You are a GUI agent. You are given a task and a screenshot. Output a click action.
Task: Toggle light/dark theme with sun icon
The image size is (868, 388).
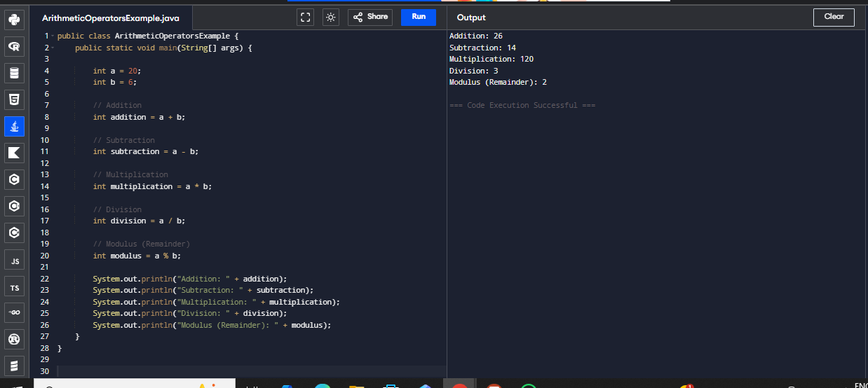click(x=330, y=18)
